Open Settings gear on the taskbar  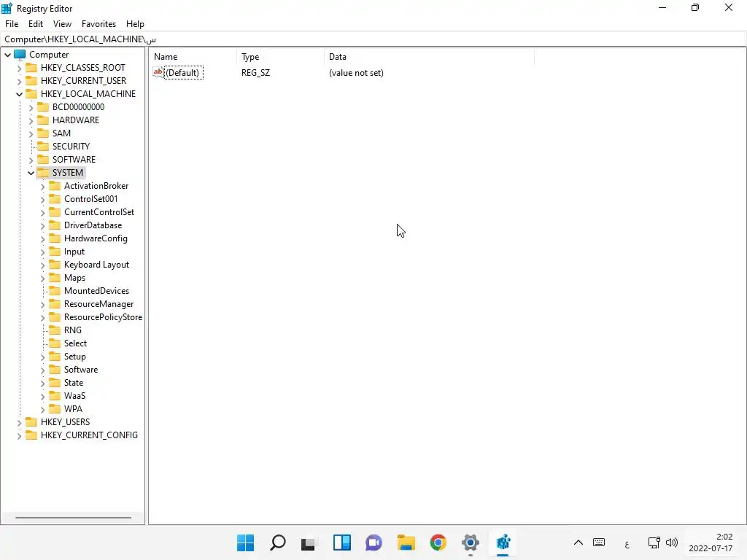[x=471, y=542]
